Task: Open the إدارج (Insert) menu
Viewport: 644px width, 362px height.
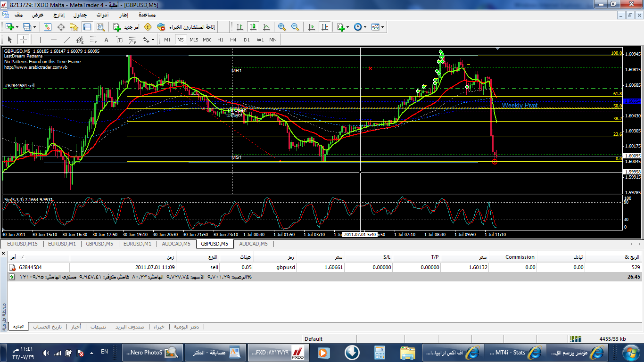Action: click(x=59, y=15)
